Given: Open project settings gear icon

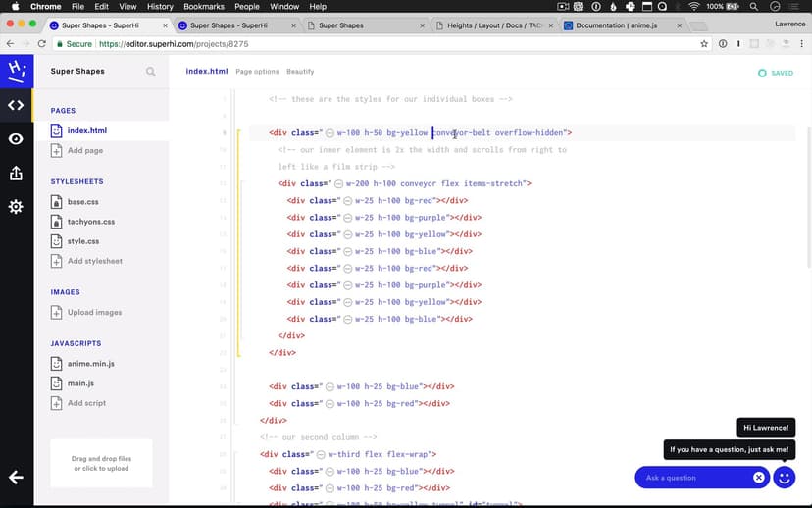Looking at the screenshot, I should click(16, 207).
